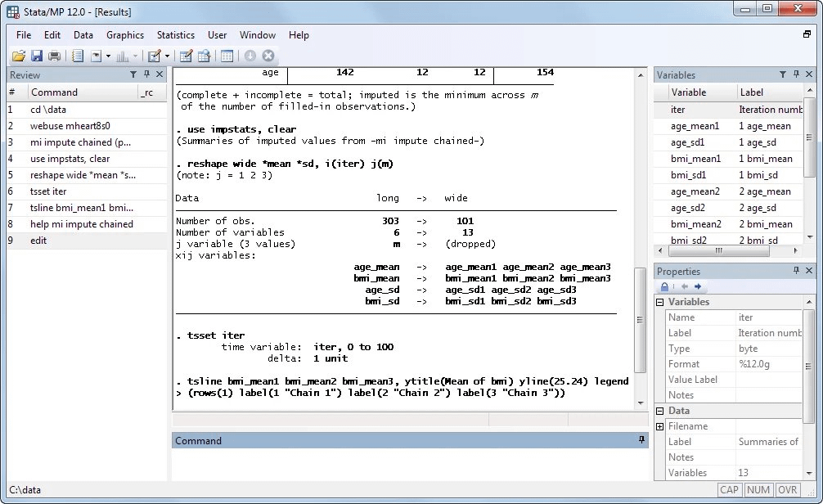
Task: Expand the Filename property row
Action: 659,426
